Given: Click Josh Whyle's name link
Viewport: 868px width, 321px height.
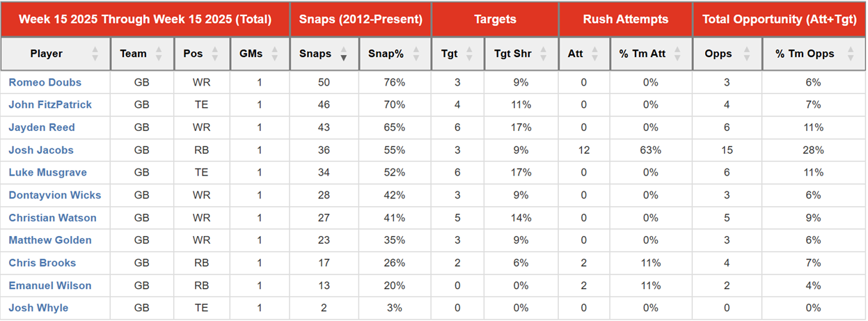Looking at the screenshot, I should point(38,308).
